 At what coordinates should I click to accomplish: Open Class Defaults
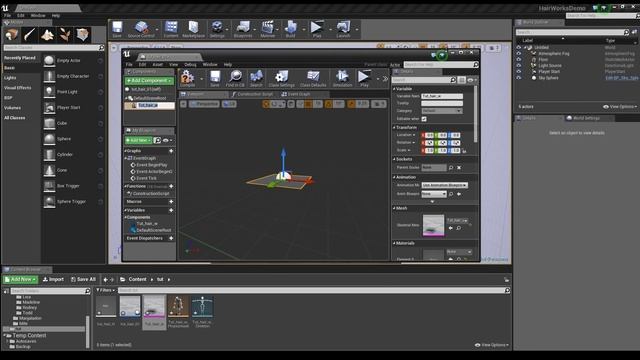[313, 78]
